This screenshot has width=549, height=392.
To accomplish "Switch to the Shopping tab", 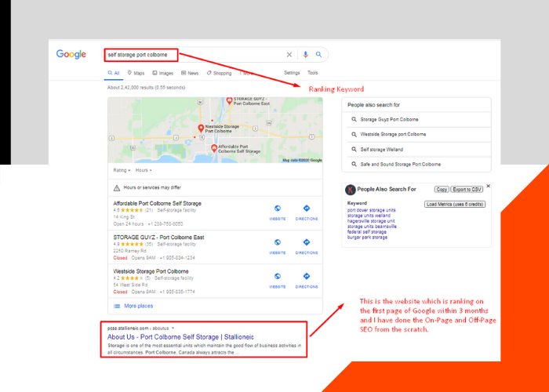I will coord(219,73).
